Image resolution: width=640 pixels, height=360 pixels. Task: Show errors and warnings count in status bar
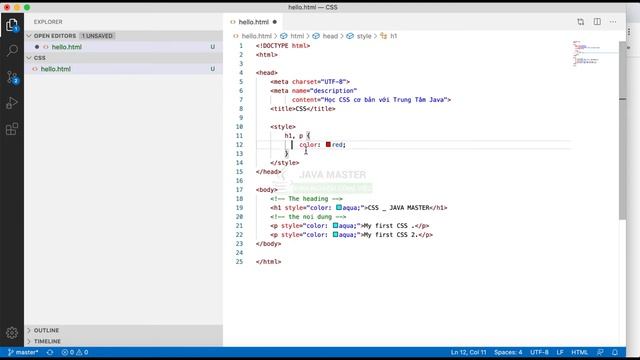pyautogui.click(x=75, y=352)
